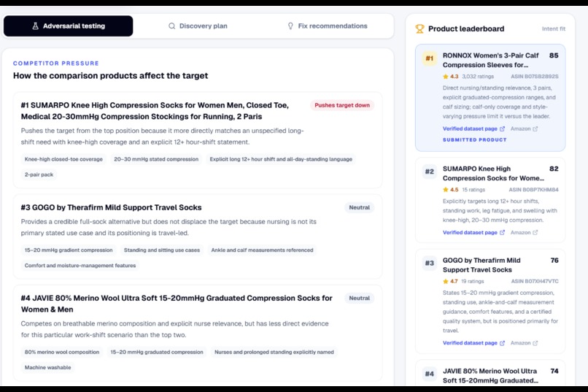
Task: Switch to the Discovery plan tab
Action: [198, 26]
